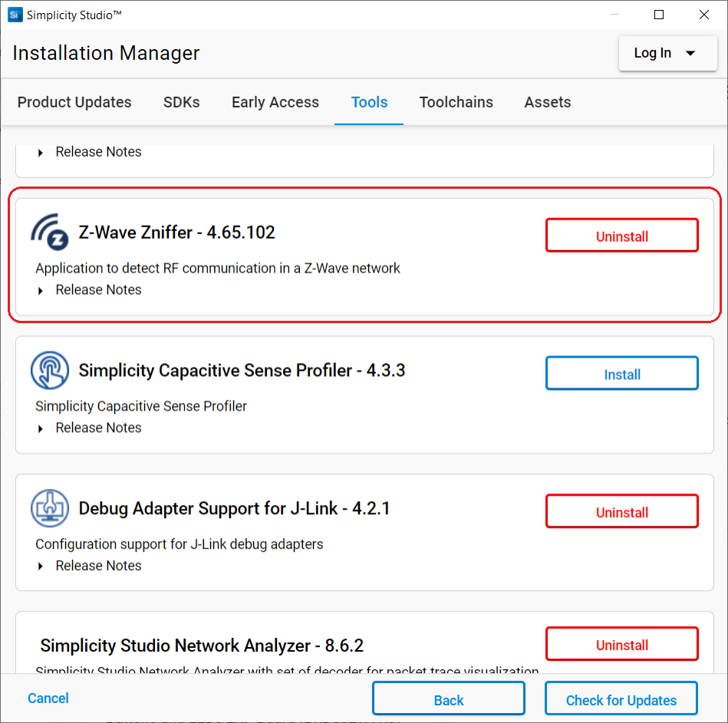Install Simplicity Capacitive Sense Profiler

(x=621, y=373)
